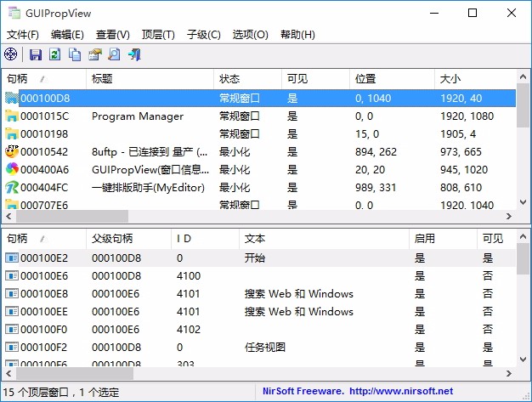Sort top list by 状态 column header

(x=247, y=79)
